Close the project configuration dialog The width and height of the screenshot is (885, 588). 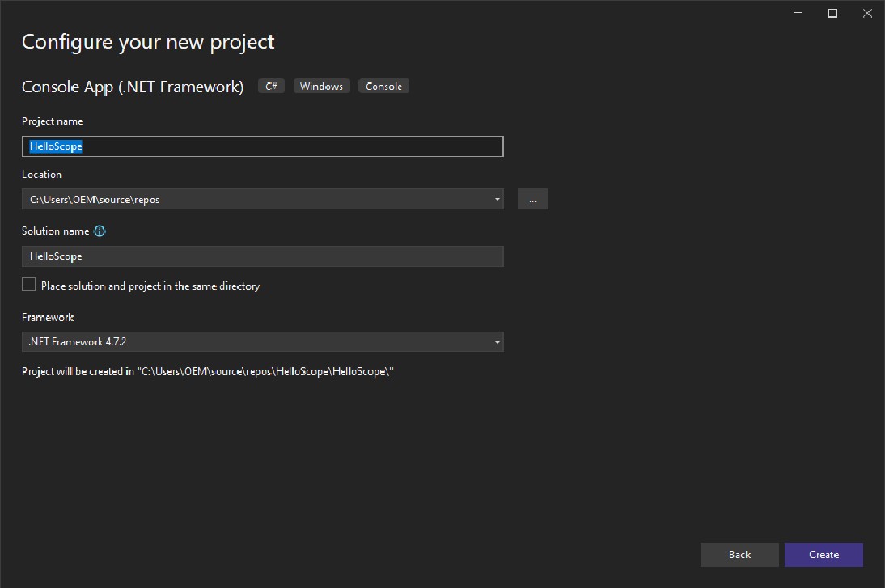(x=867, y=13)
